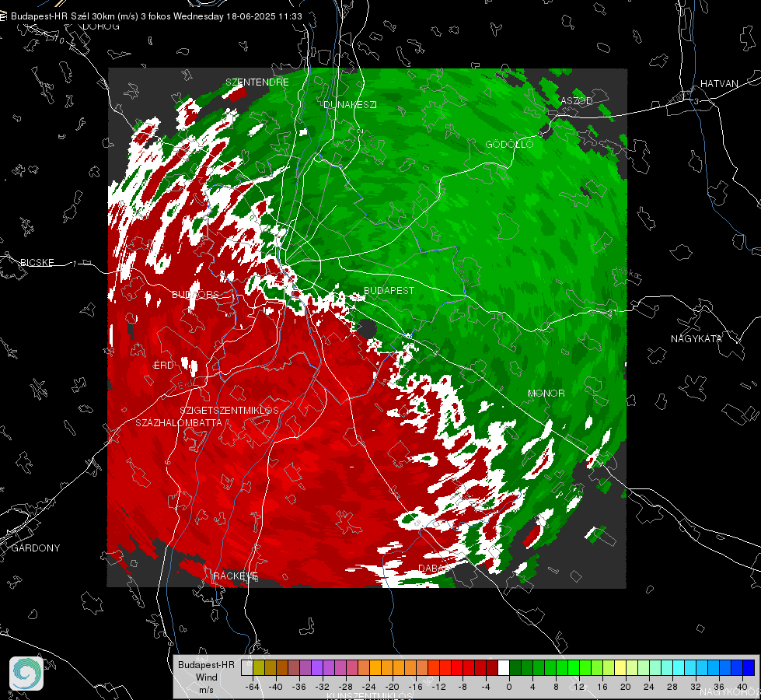Select the white zero-velocity legend swatch

pyautogui.click(x=504, y=667)
